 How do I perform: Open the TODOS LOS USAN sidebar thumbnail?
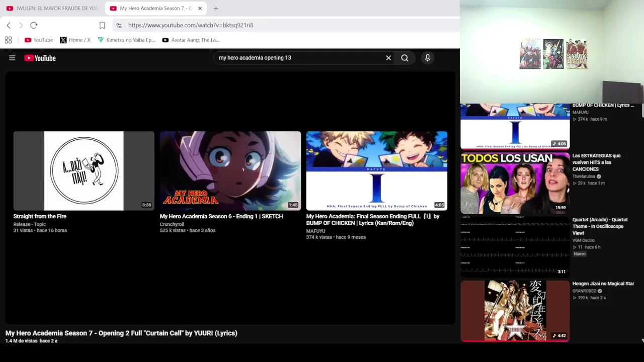pos(515,183)
